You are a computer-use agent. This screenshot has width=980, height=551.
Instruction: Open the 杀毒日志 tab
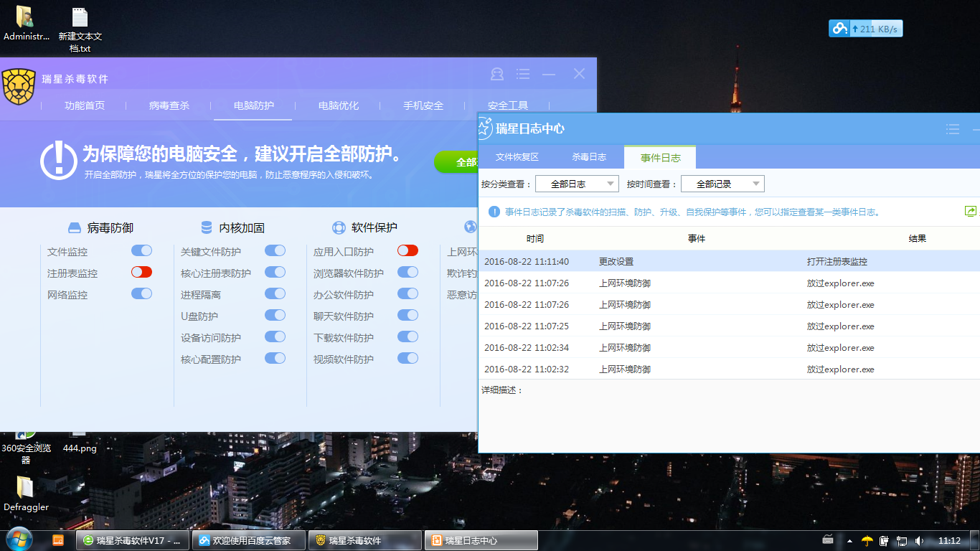pyautogui.click(x=589, y=157)
